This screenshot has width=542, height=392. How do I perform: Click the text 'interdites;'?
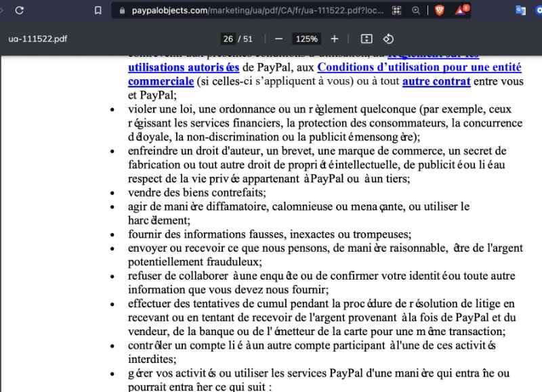coord(152,360)
